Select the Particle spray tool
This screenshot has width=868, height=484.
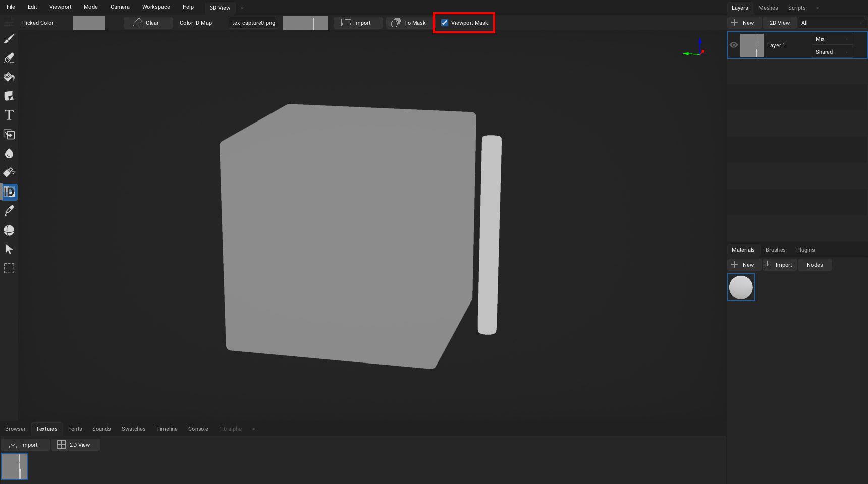[9, 173]
